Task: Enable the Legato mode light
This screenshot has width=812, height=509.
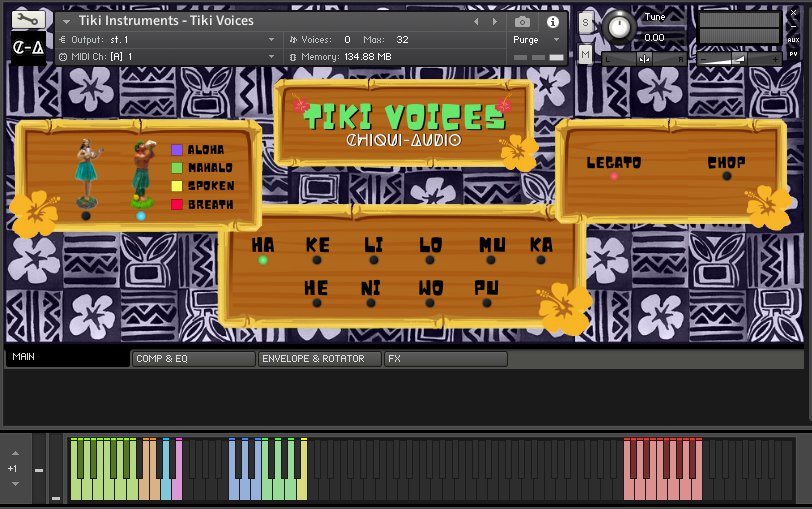Action: (614, 176)
